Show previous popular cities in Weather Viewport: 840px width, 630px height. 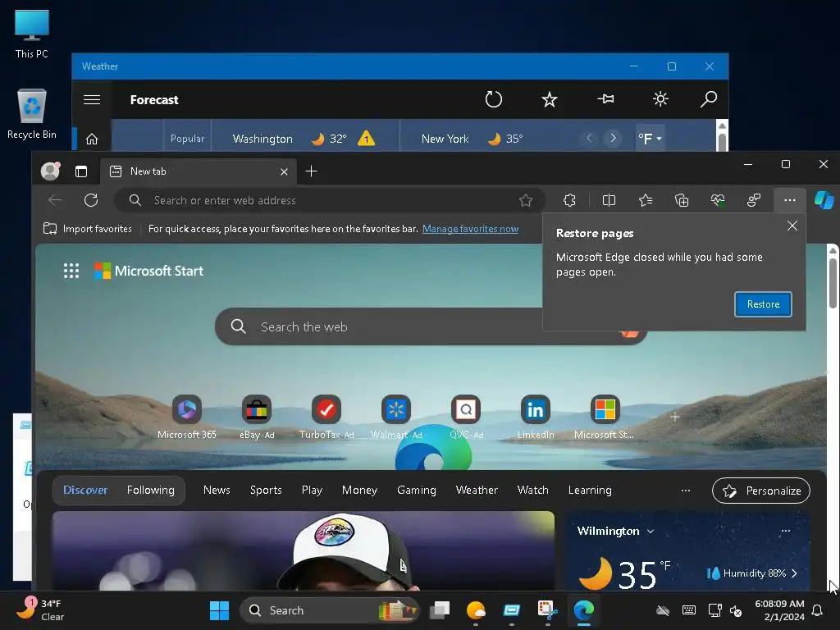pos(589,138)
